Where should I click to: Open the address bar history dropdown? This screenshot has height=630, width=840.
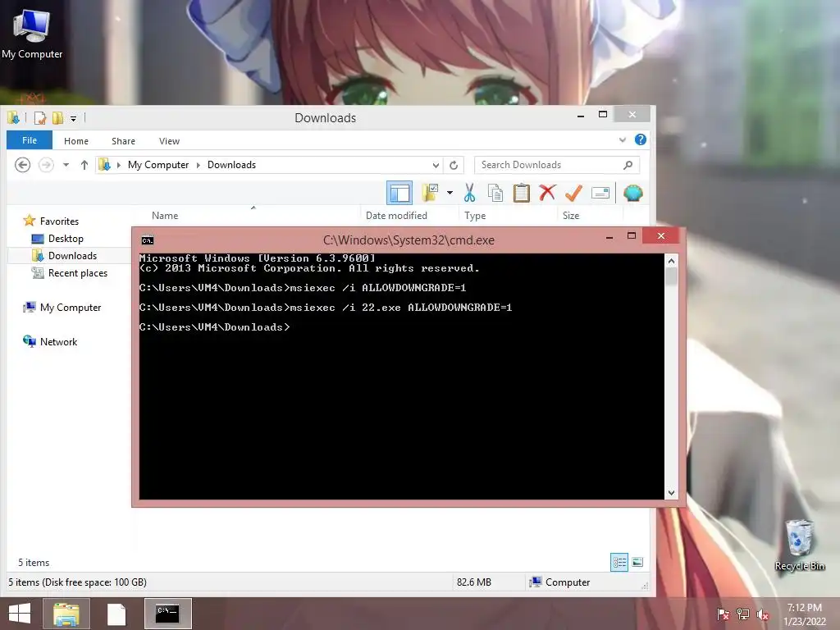pyautogui.click(x=436, y=165)
